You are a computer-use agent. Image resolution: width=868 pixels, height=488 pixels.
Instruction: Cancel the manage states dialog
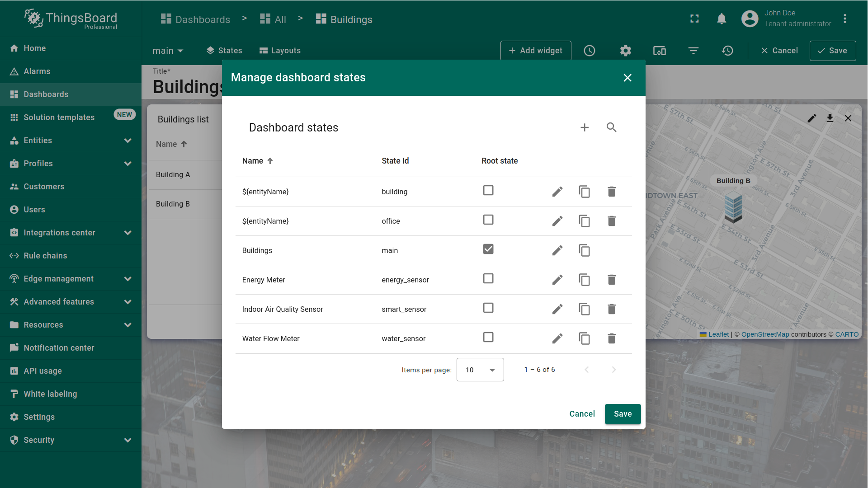click(582, 414)
